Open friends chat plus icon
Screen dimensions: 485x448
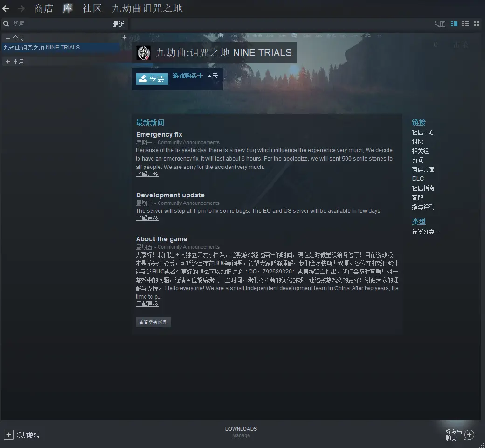[x=469, y=434]
